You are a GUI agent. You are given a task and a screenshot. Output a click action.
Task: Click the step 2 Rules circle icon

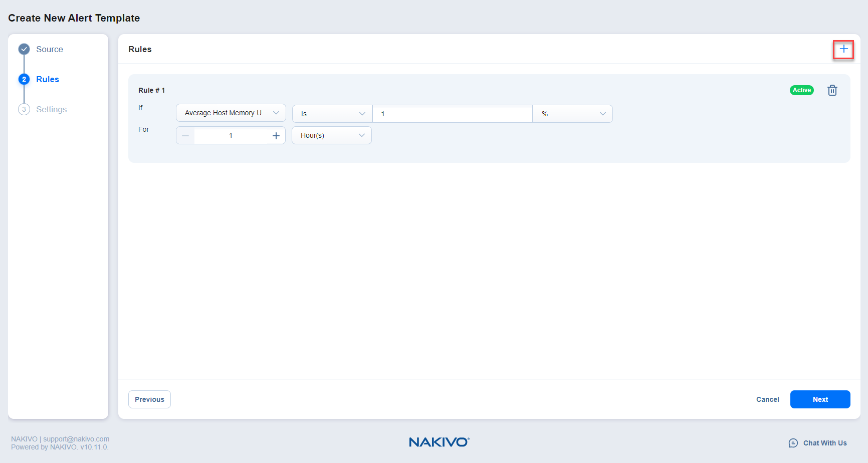(x=24, y=79)
